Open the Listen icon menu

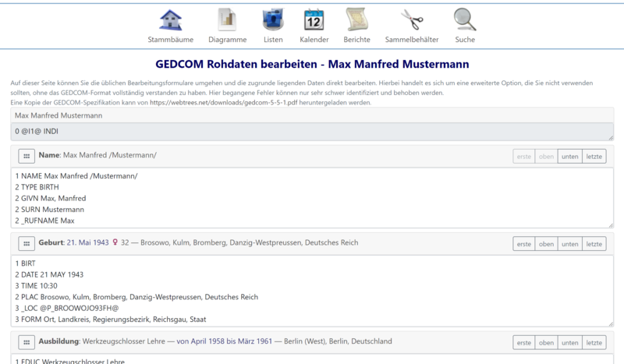[x=273, y=19]
